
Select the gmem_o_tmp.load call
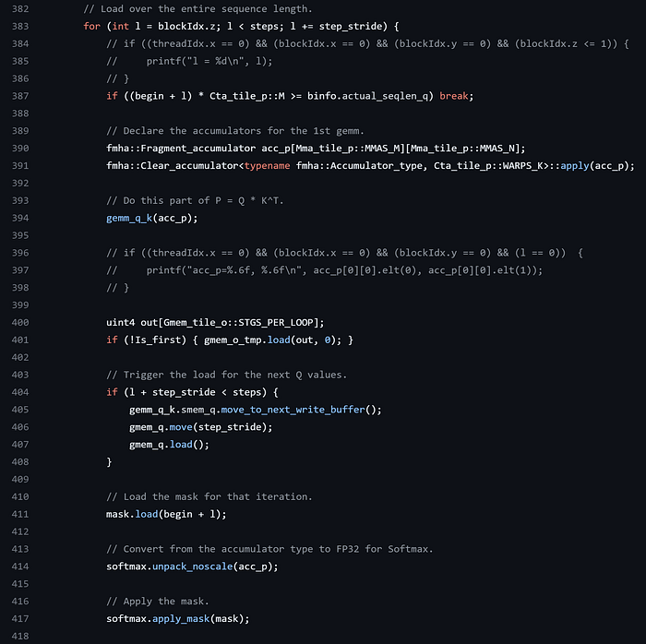(279, 340)
